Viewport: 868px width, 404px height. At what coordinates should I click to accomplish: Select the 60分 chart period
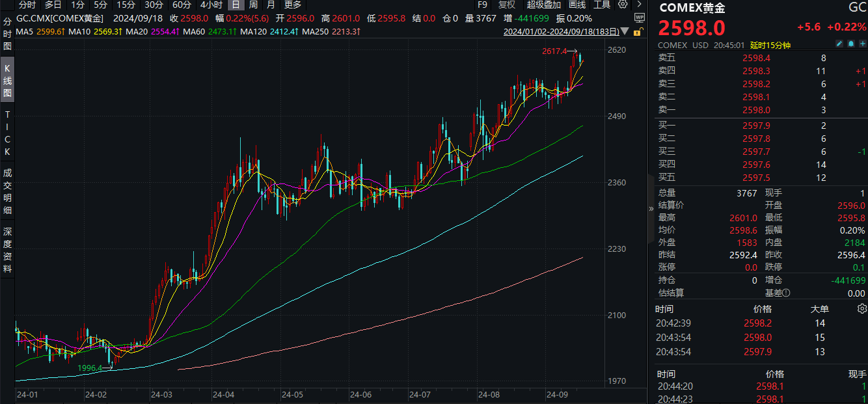[x=182, y=5]
